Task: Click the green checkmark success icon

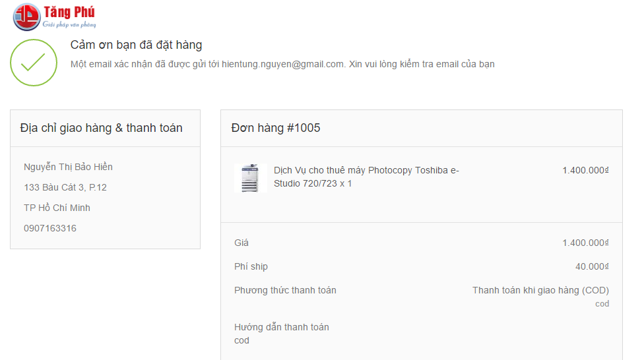Action: [x=33, y=62]
